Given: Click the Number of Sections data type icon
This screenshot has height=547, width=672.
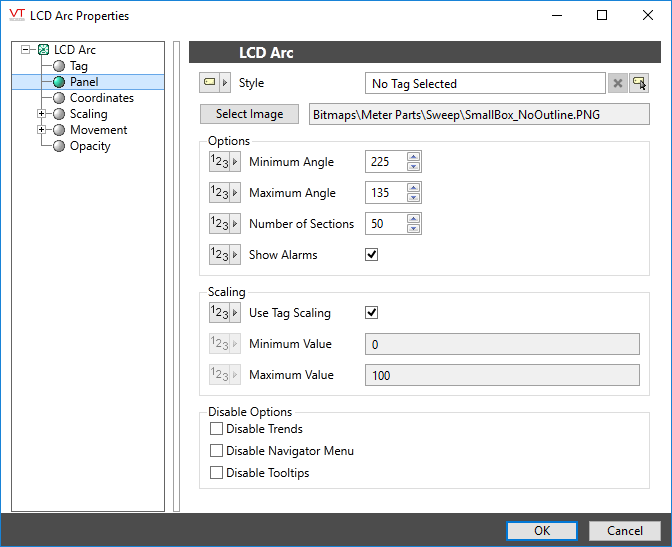Looking at the screenshot, I should (219, 224).
